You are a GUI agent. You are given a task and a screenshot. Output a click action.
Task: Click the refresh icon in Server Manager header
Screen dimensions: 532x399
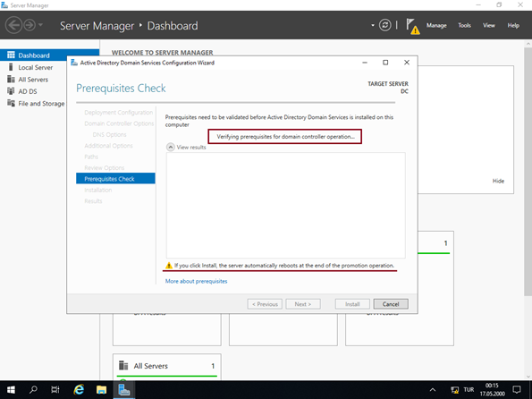coord(384,25)
